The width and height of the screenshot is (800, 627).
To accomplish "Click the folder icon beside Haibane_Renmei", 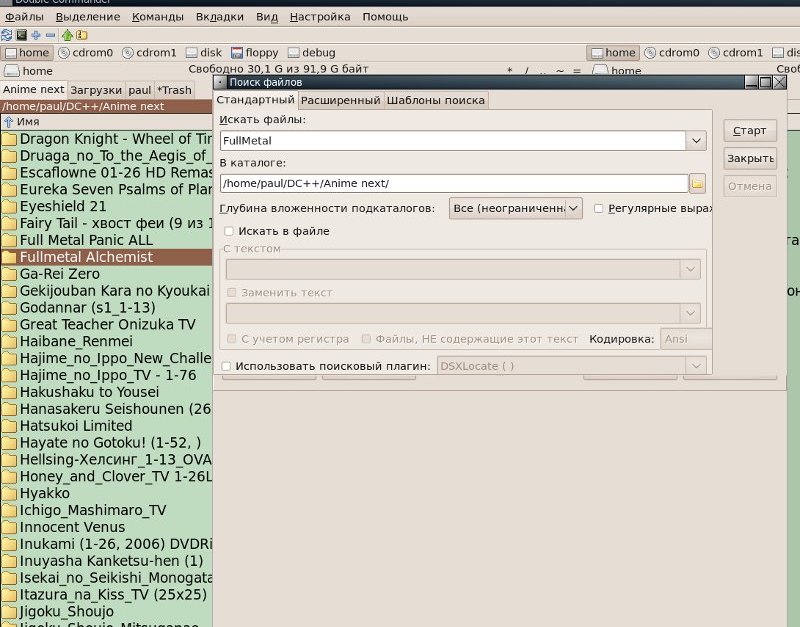I will [x=9, y=341].
